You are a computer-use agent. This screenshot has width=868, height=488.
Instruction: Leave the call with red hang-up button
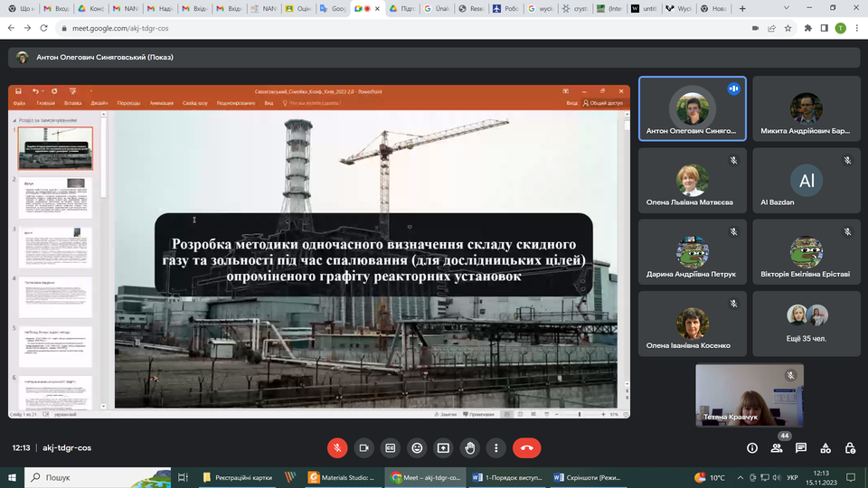526,447
